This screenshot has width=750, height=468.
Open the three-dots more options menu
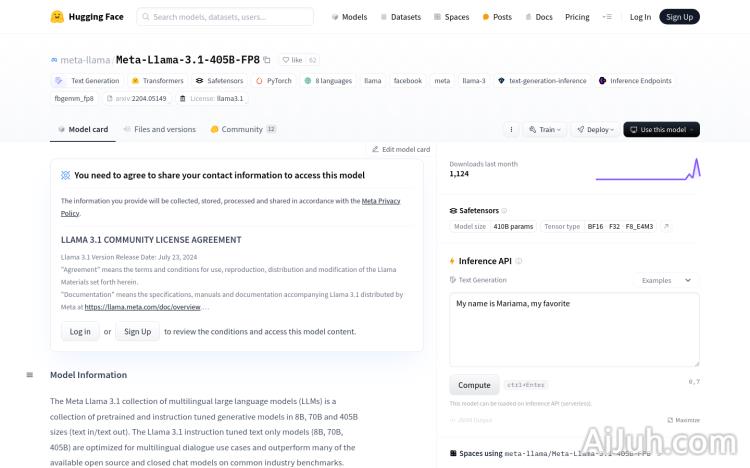point(511,129)
